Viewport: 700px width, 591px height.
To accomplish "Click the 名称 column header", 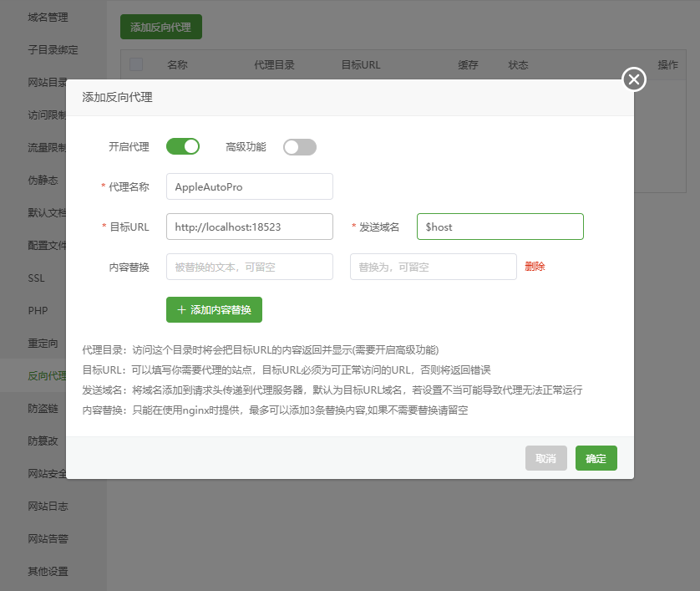I will (177, 65).
